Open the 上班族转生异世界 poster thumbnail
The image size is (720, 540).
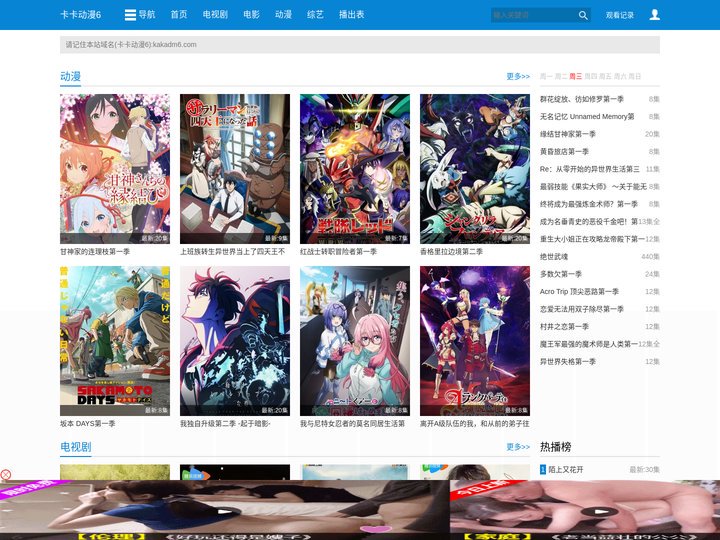click(x=235, y=169)
